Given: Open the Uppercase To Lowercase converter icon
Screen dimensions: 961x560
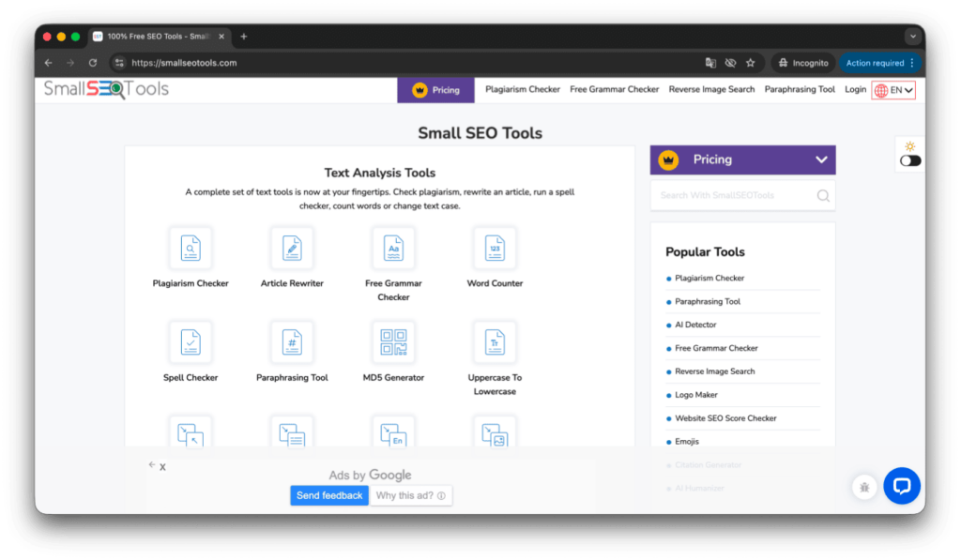Looking at the screenshot, I should coord(495,341).
